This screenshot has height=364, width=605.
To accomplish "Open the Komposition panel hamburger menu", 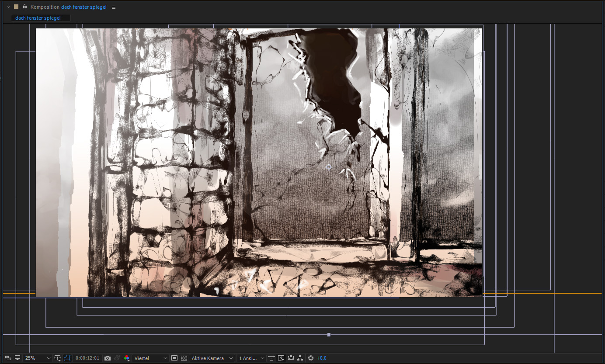I will click(x=114, y=7).
